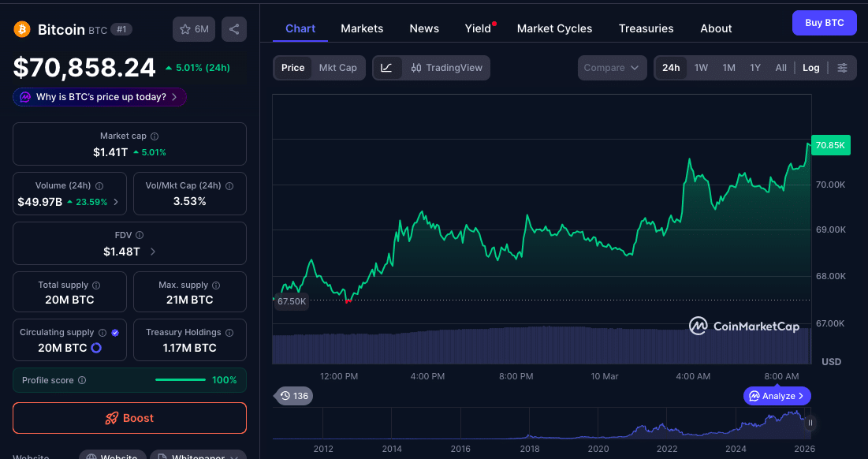This screenshot has height=459, width=868.
Task: Click the Boost button
Action: (x=129, y=418)
